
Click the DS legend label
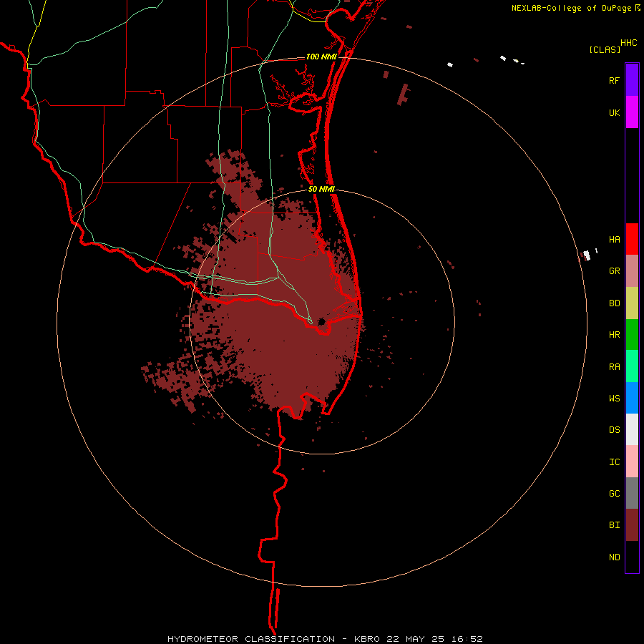[615, 430]
